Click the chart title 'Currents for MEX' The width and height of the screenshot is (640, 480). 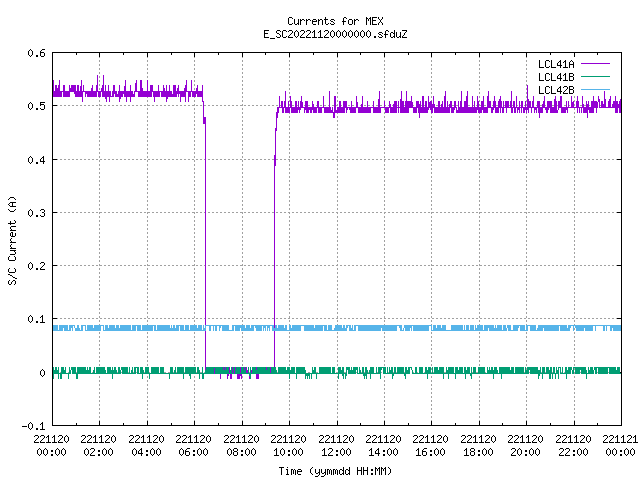335,21
